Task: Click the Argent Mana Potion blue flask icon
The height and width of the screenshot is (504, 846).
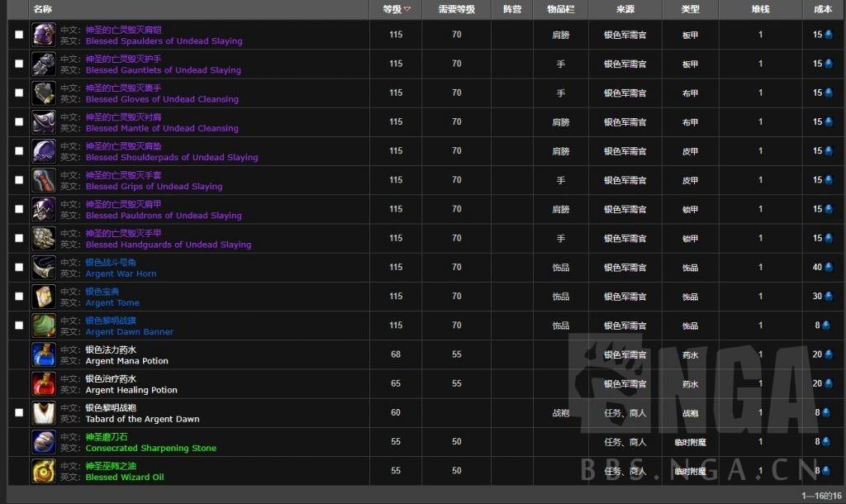Action: tap(44, 355)
